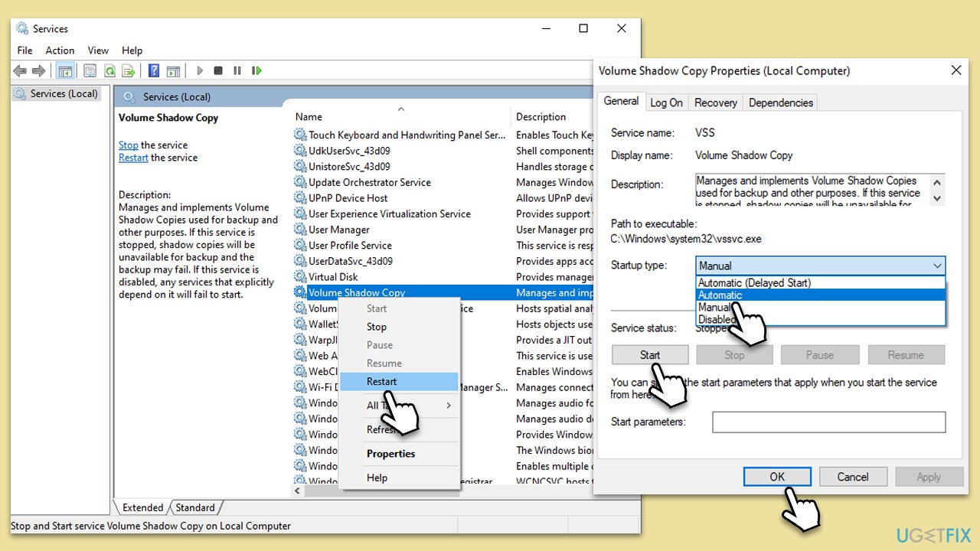Screen dimensions: 980x551
Task: Click gear icon beside UserDataSvc_43d09
Action: pyautogui.click(x=300, y=261)
